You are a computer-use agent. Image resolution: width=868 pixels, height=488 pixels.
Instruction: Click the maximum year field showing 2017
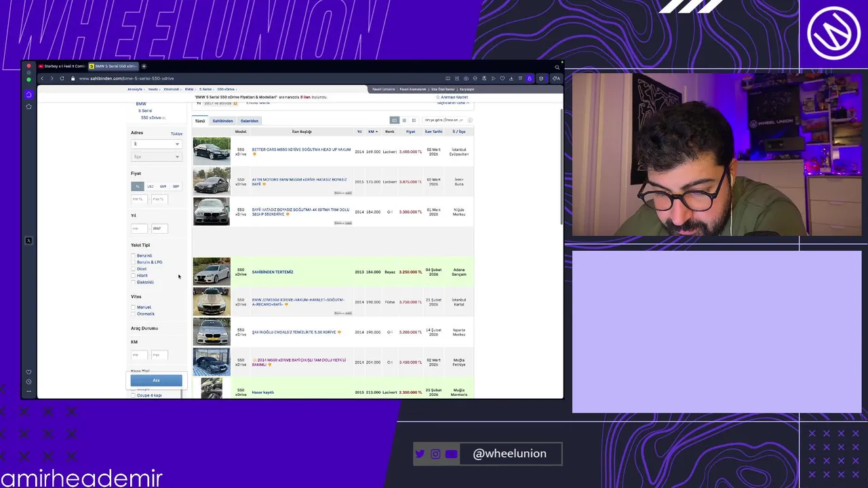[159, 228]
